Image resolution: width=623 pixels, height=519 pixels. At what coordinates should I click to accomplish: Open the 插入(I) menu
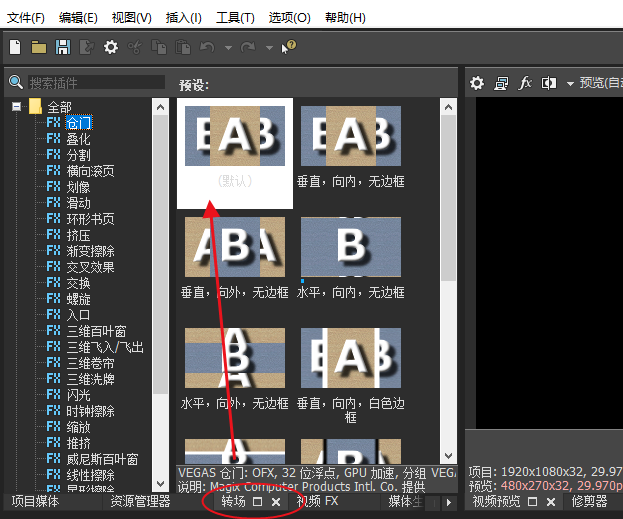(181, 18)
